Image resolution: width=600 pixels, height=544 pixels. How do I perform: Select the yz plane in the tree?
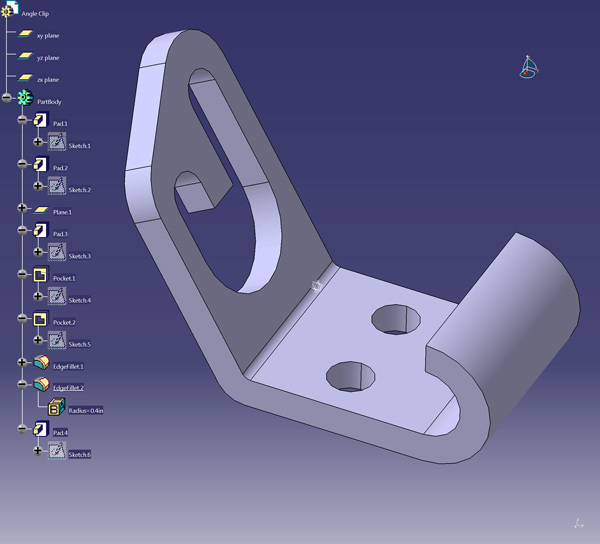(25, 57)
